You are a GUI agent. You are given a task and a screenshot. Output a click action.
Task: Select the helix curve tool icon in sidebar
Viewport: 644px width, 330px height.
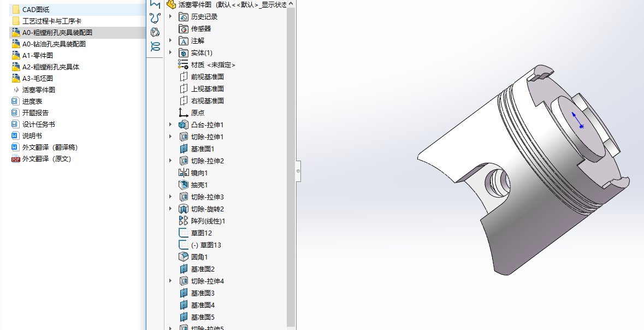155,46
